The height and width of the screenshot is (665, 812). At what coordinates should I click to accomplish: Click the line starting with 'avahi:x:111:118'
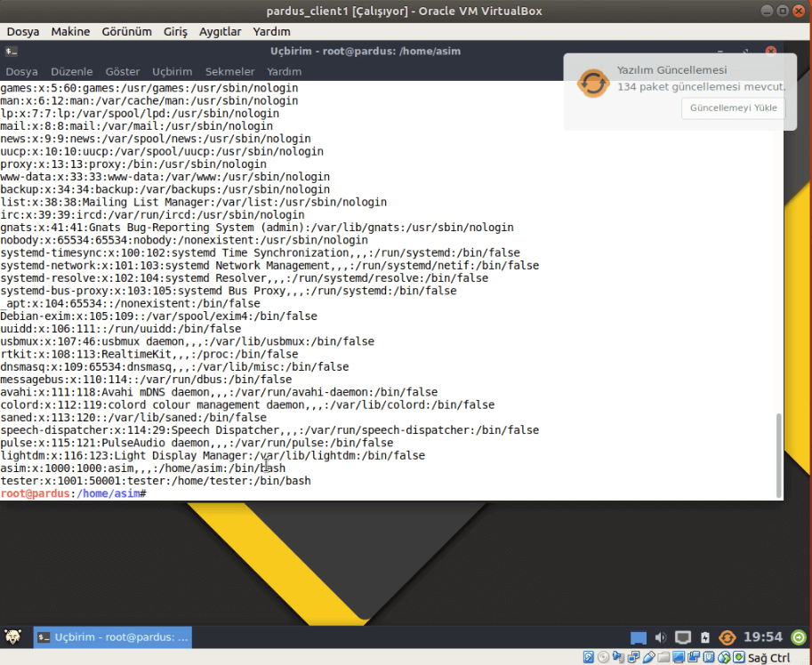[x=219, y=392]
